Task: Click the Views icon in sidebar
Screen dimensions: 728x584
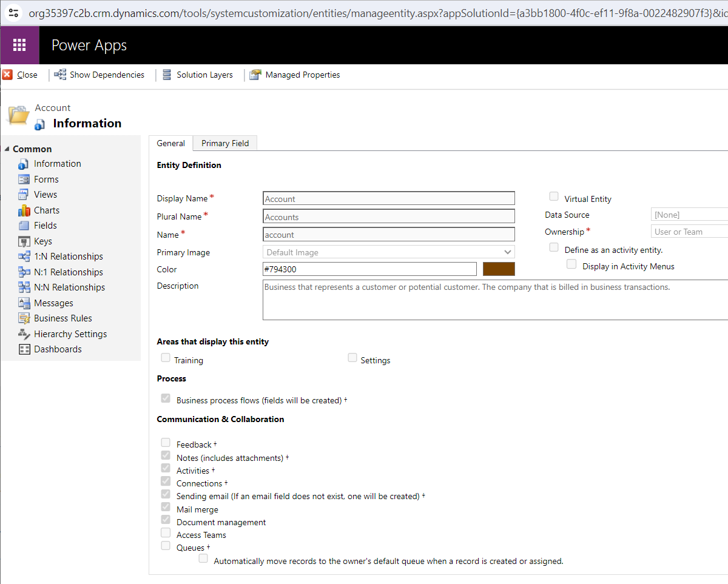Action: [x=24, y=195]
